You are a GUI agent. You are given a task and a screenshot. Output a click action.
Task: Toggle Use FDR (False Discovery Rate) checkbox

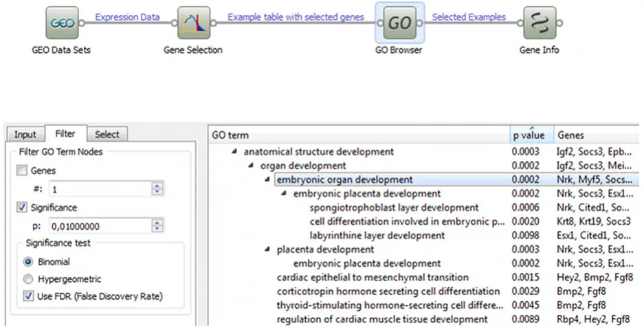(x=28, y=296)
